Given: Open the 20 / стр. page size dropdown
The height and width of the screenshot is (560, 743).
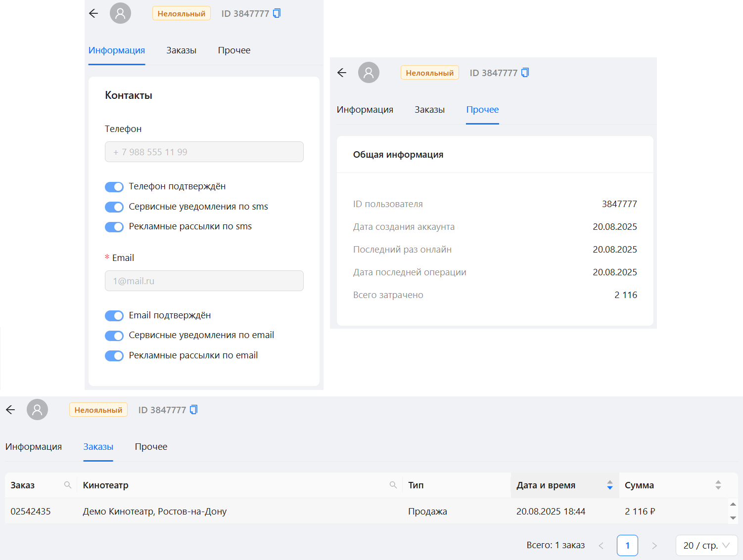Looking at the screenshot, I should pyautogui.click(x=706, y=546).
